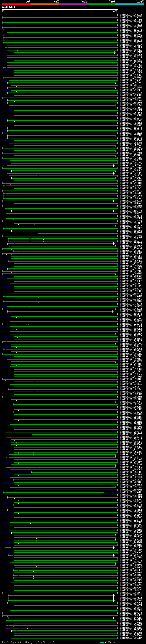The width and height of the screenshot is (146, 644).
Task: Click the UniRef100_B9S9Q2 label
Action: [131, 77]
